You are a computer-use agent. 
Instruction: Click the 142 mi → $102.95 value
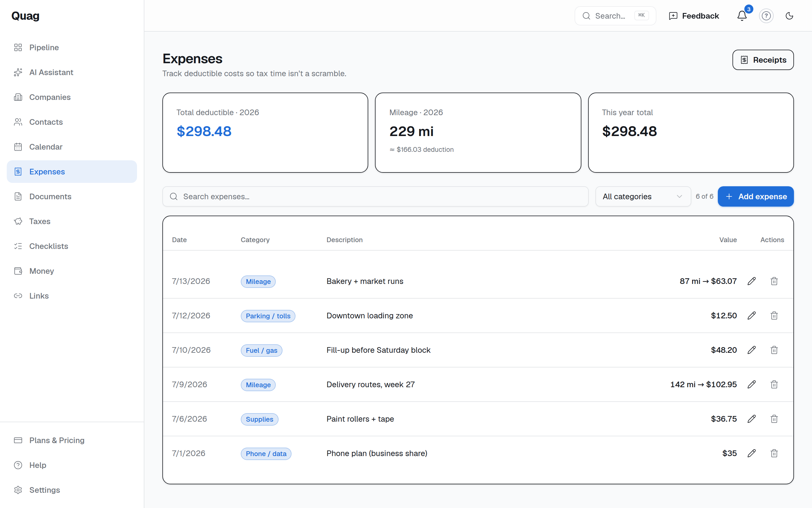(x=703, y=384)
